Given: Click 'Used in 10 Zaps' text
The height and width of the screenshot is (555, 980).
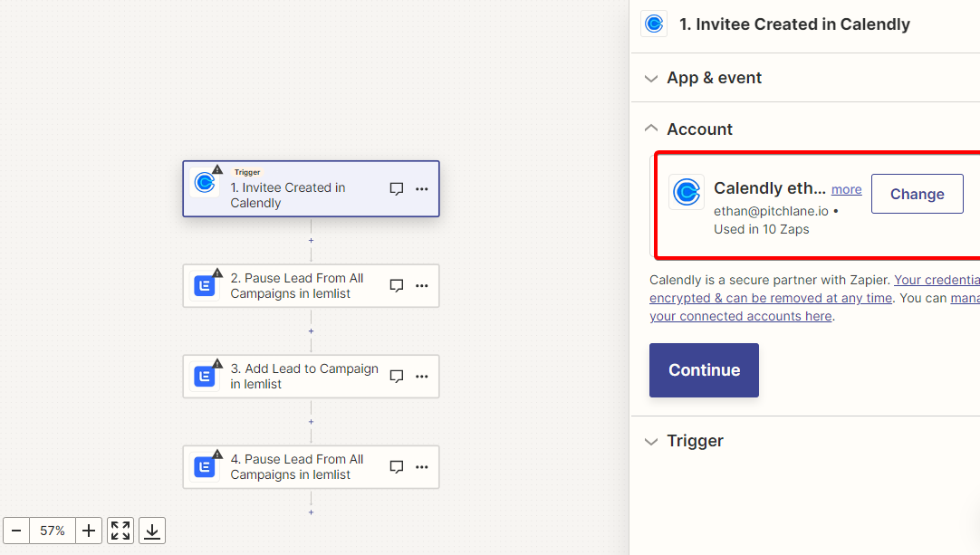Looking at the screenshot, I should tap(761, 229).
